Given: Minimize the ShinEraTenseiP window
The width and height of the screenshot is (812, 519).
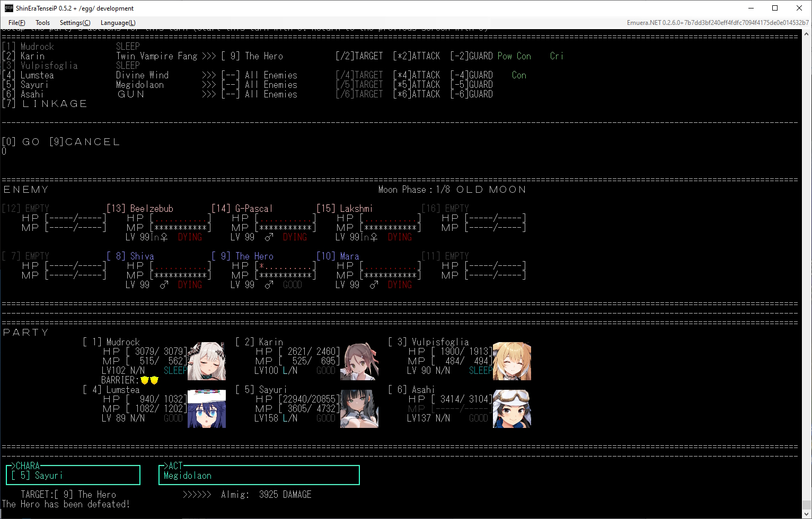Looking at the screenshot, I should tap(751, 8).
